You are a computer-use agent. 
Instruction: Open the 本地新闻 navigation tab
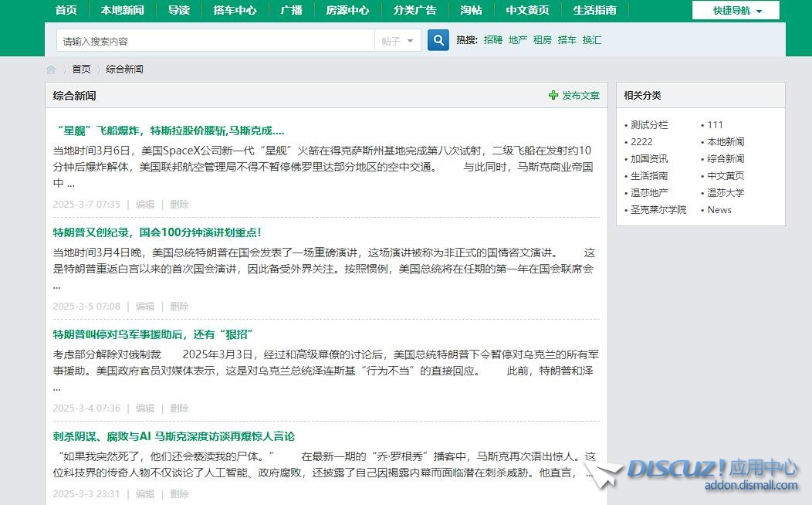[122, 10]
